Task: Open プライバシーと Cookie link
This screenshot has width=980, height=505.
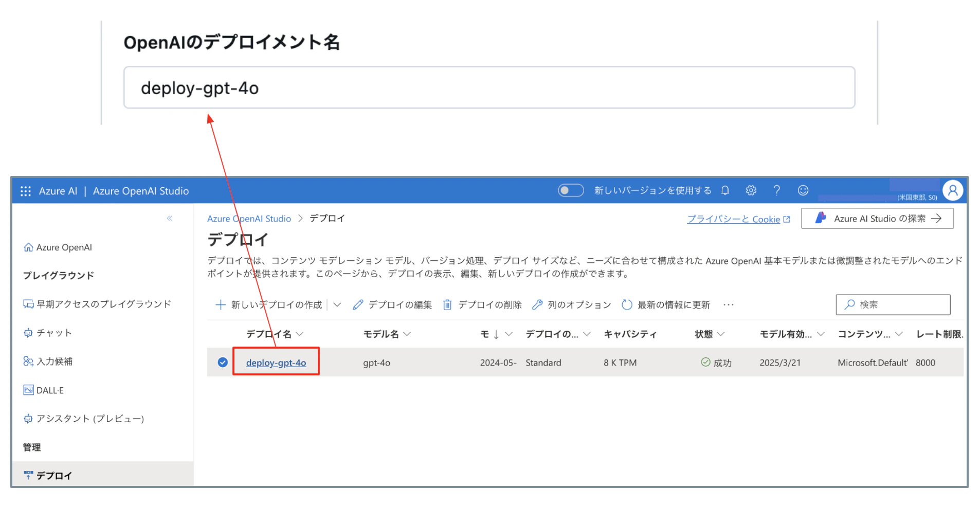Action: pyautogui.click(x=738, y=219)
